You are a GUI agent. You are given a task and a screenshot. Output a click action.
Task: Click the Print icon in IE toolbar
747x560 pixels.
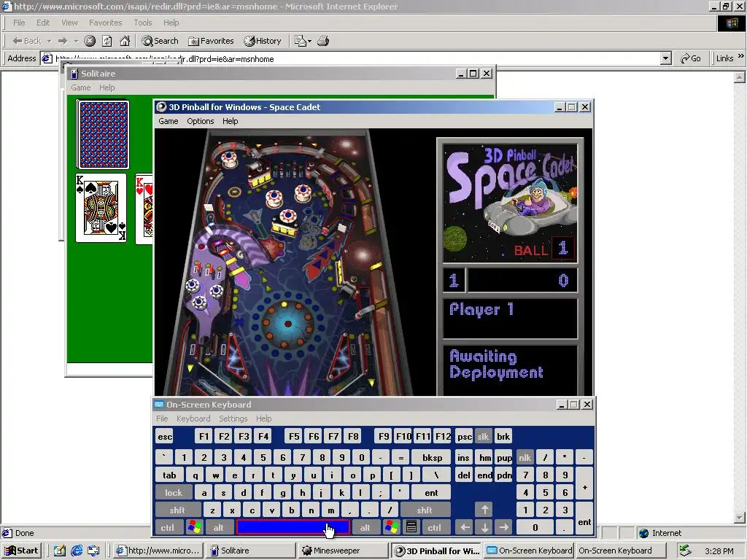[323, 41]
